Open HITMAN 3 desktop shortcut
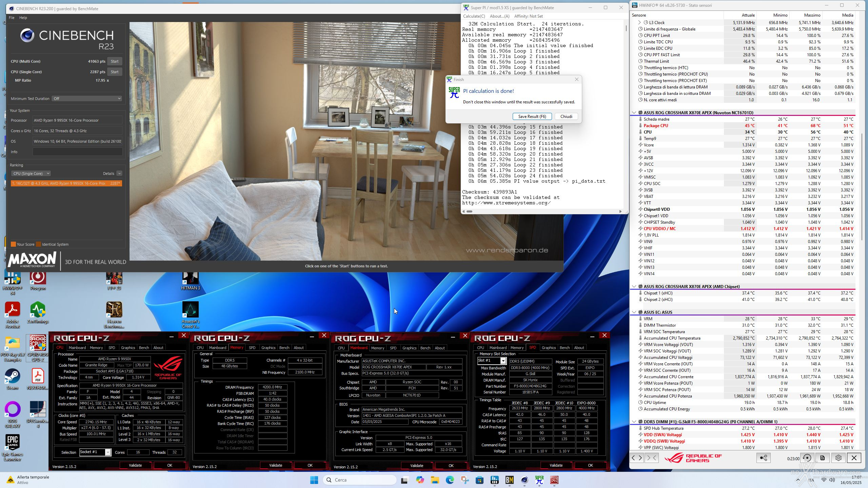This screenshot has width=868, height=488. coord(190,281)
